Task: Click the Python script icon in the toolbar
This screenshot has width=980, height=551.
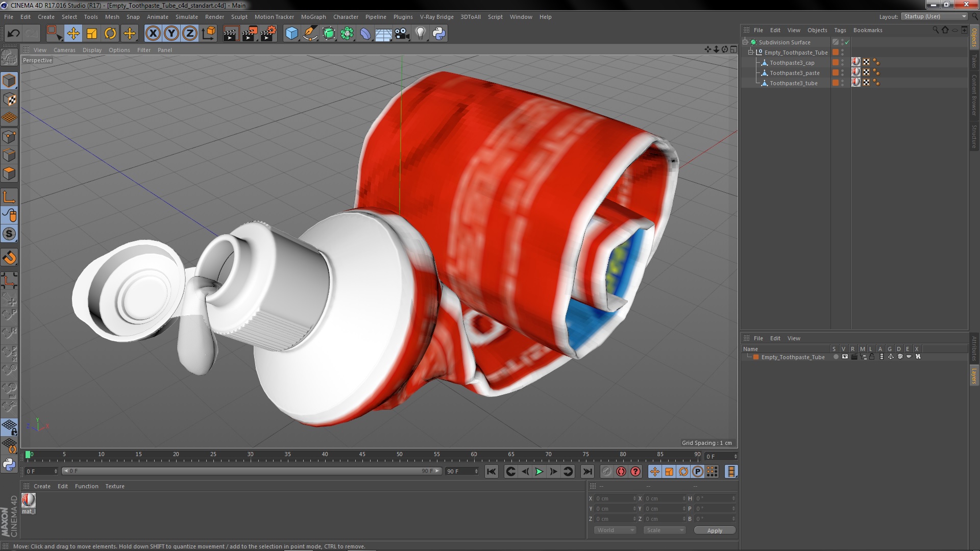Action: click(x=438, y=34)
